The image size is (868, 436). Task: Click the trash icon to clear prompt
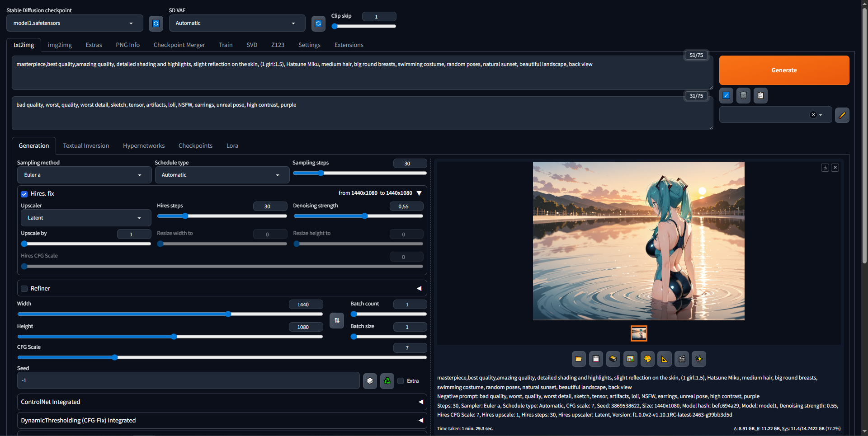pos(743,95)
